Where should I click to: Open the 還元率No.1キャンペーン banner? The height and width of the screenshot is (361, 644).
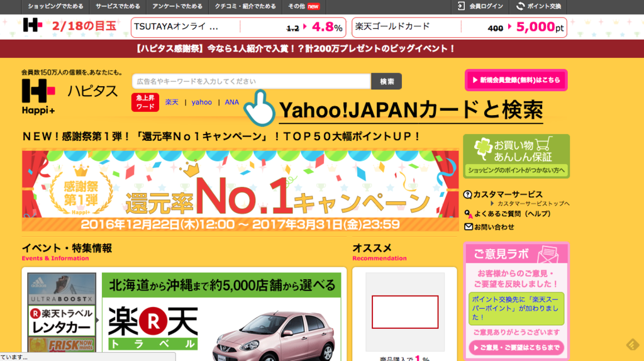coord(240,191)
